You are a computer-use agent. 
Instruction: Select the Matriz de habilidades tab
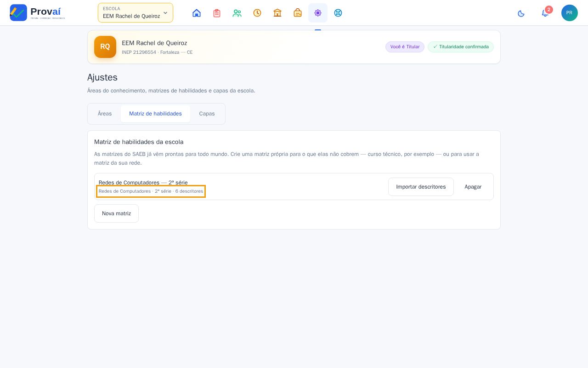point(155,114)
